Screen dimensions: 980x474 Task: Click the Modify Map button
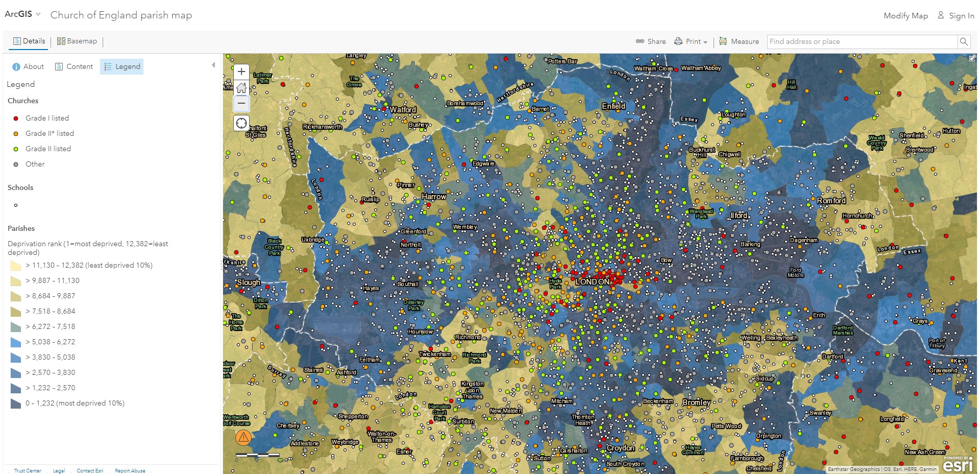[905, 15]
